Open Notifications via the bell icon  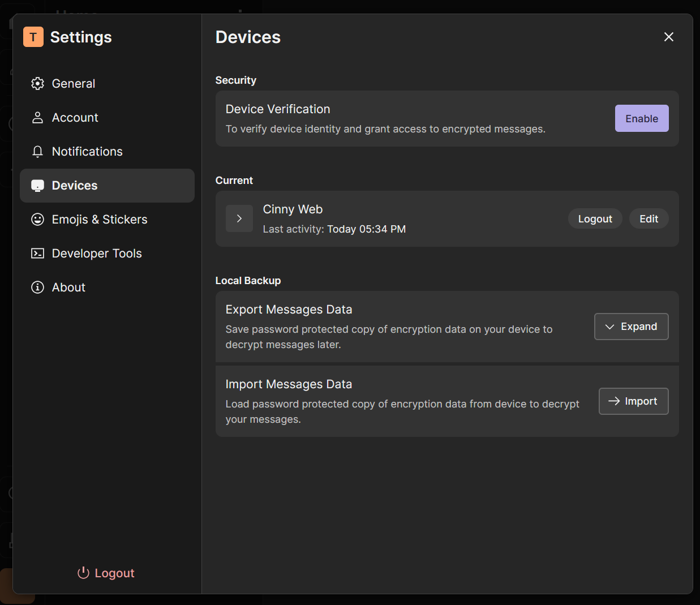(37, 151)
